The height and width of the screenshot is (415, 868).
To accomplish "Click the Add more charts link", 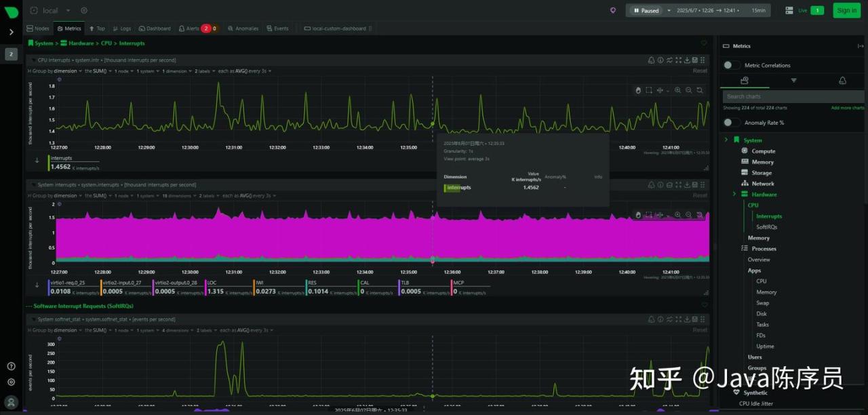I will point(848,108).
